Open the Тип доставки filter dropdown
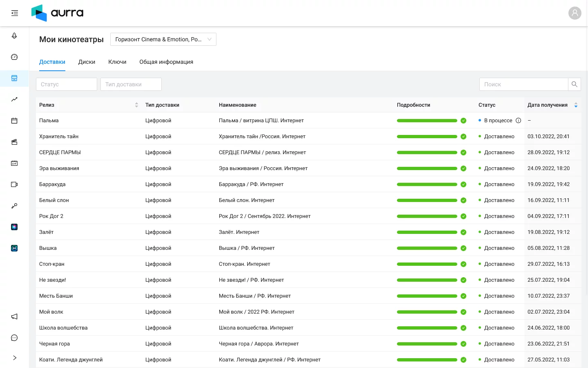Image resolution: width=588 pixels, height=368 pixels. pos(131,84)
